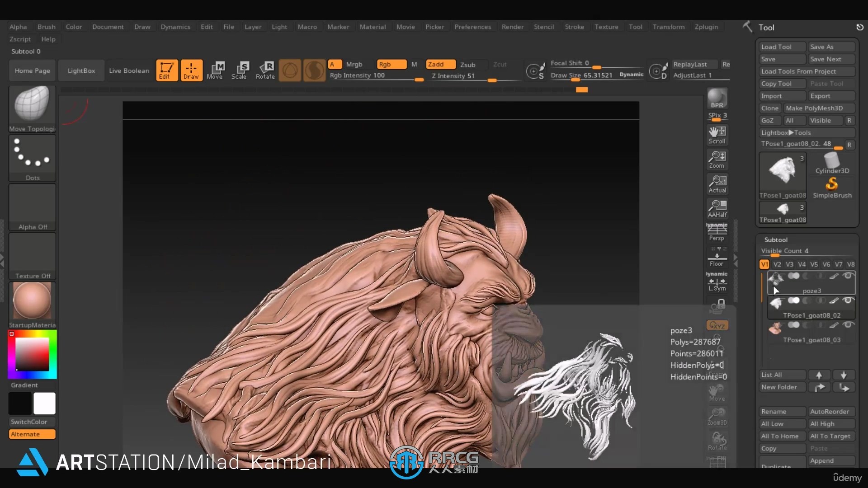Toggle the M material mode

point(414,64)
